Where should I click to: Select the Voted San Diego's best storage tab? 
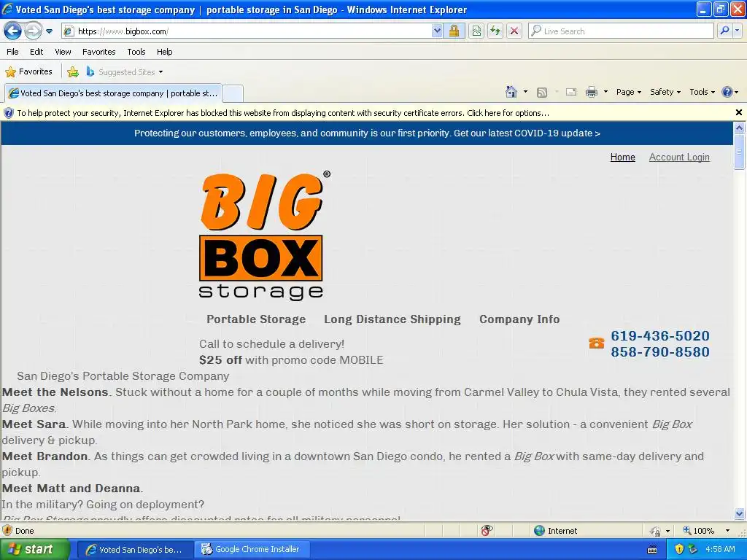tap(113, 93)
